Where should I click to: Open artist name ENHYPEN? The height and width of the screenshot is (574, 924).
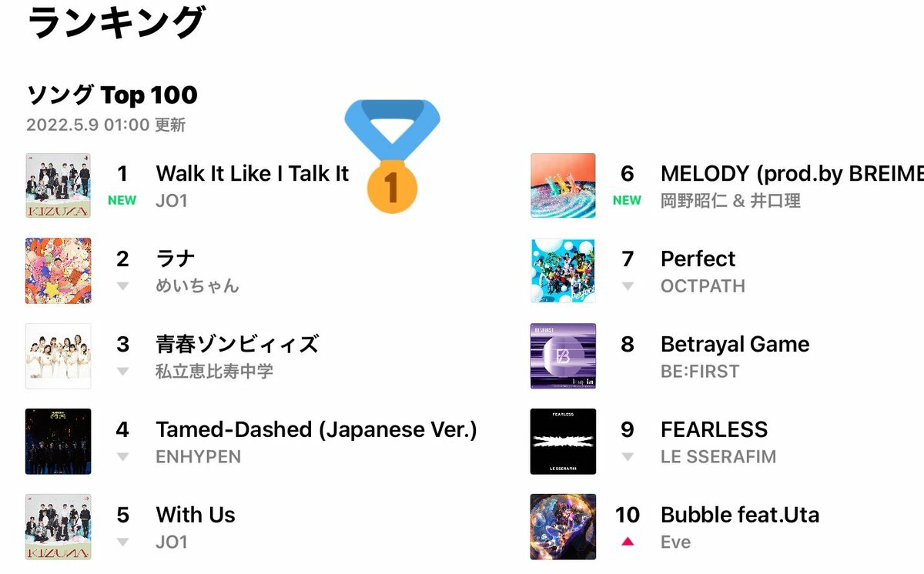pyautogui.click(x=199, y=456)
